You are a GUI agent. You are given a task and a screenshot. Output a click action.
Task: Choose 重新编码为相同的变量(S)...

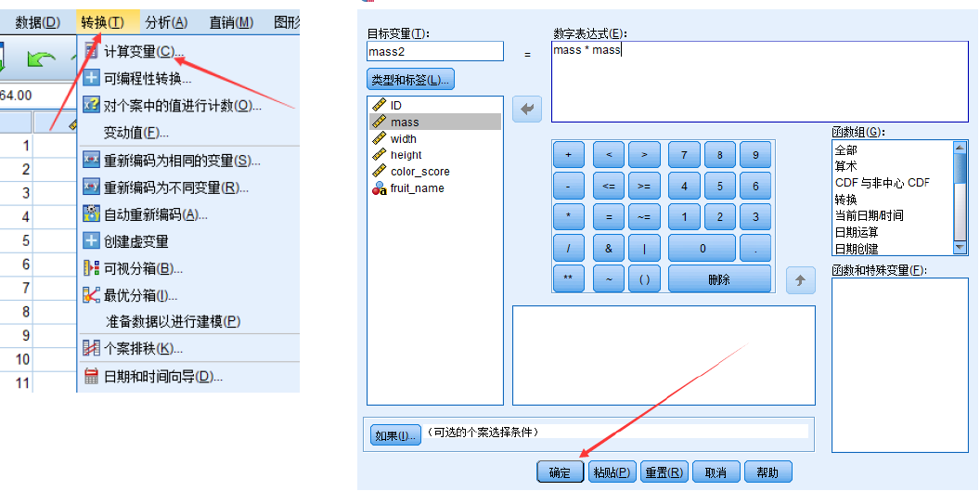pos(182,161)
